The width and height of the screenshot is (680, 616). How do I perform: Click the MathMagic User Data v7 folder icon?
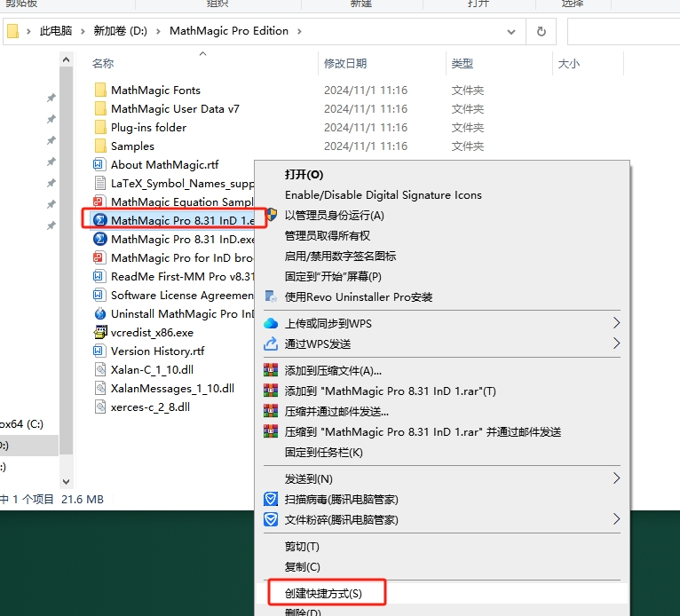click(x=100, y=108)
